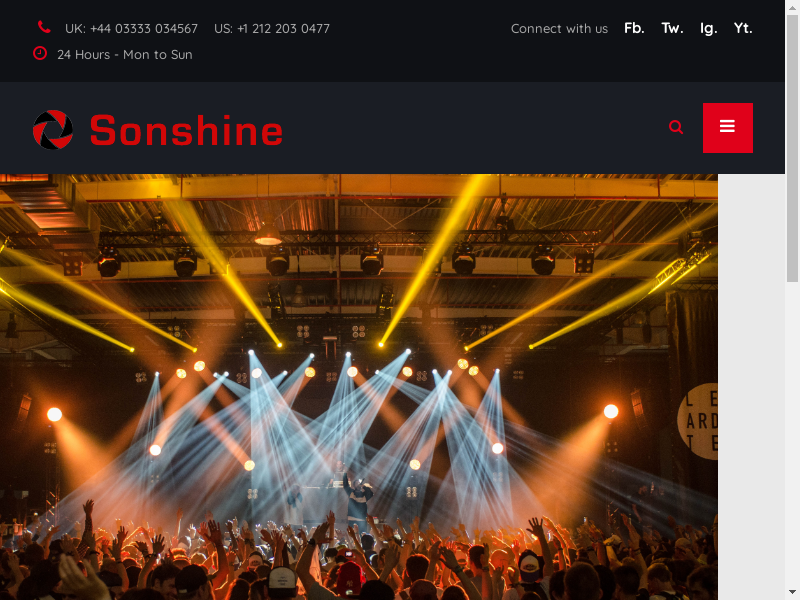
Task: Select the 24 Hours - Mon to Sun text
Action: [x=124, y=55]
